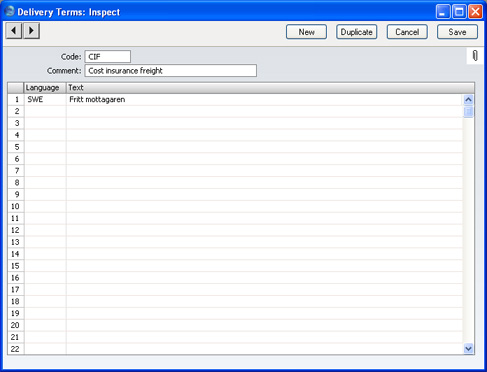
Task: Click the Code field containing CIF
Action: click(108, 57)
